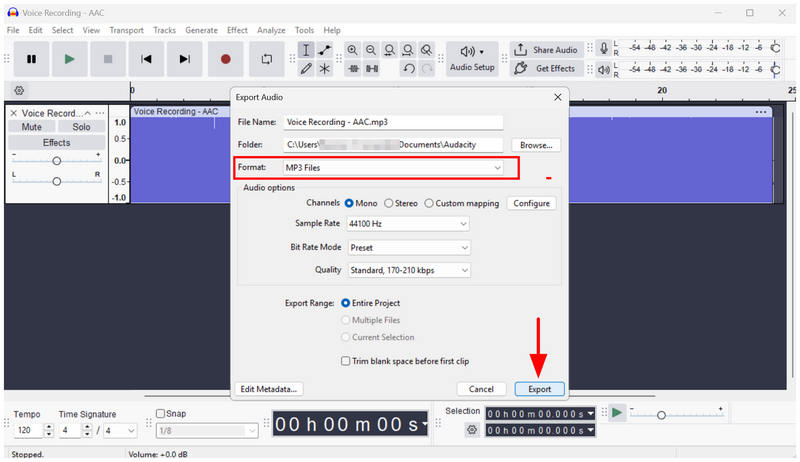Screen dimensions: 800x462
Task: Click Fit Project to Width zoom icon
Action: pyautogui.click(x=408, y=50)
